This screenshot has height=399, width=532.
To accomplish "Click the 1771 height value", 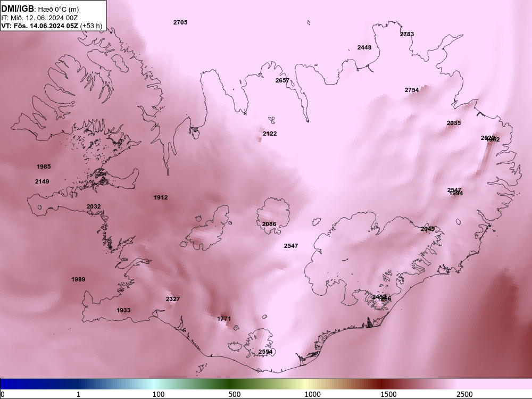I will (224, 319).
